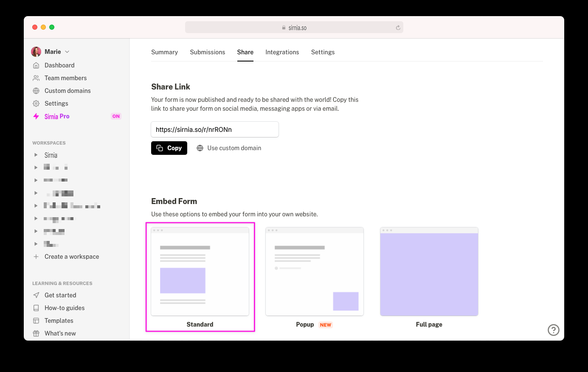The height and width of the screenshot is (372, 588).
Task: Click the lock icon in address bar
Action: tap(284, 28)
